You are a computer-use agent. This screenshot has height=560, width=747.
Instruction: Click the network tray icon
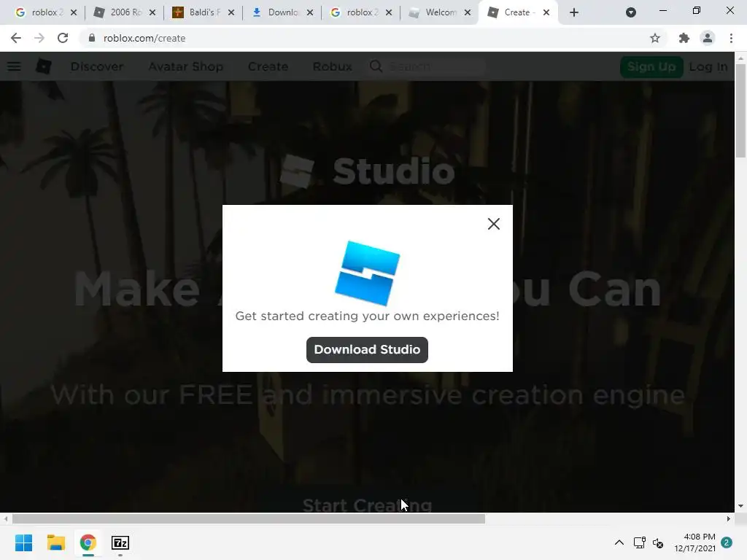pos(639,542)
